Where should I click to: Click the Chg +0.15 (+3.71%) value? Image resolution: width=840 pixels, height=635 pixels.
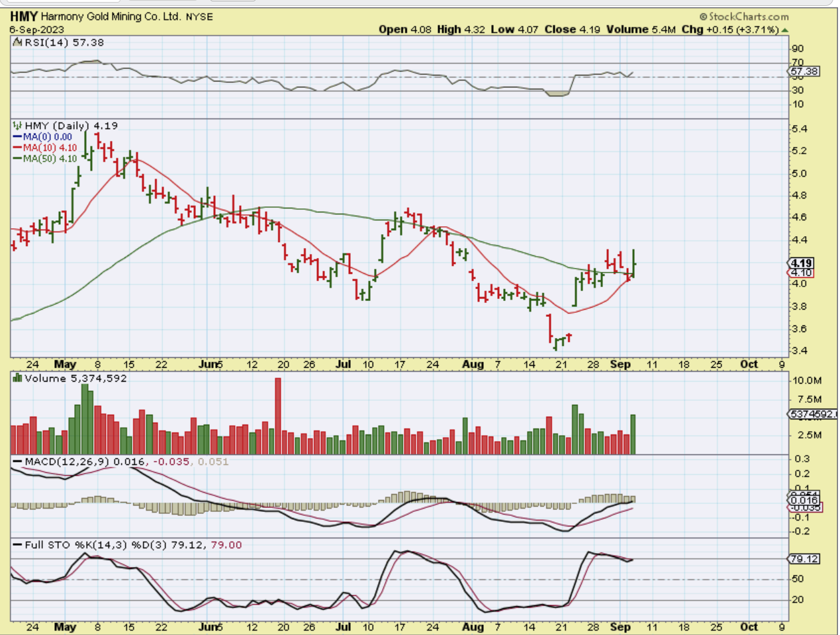[x=730, y=30]
